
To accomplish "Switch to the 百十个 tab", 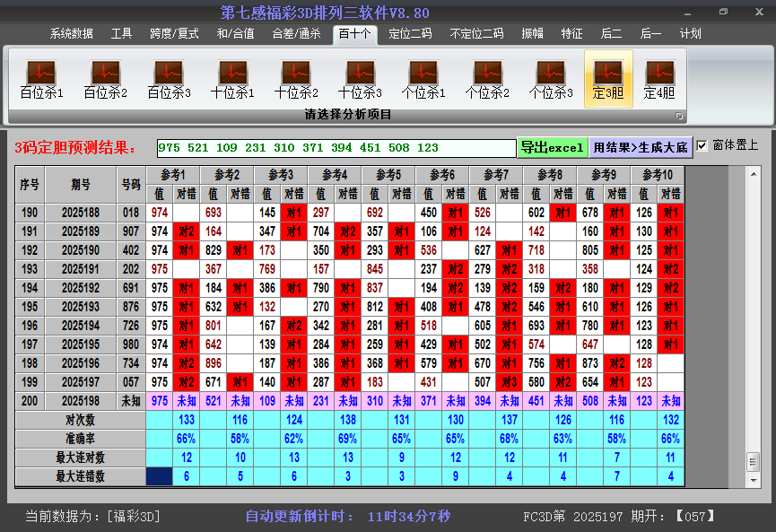I will (355, 34).
